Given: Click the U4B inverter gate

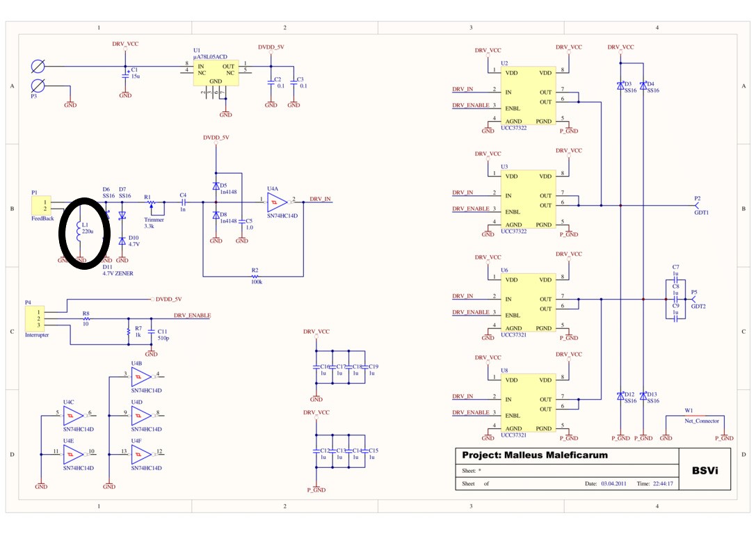Looking at the screenshot, I should click(x=140, y=377).
